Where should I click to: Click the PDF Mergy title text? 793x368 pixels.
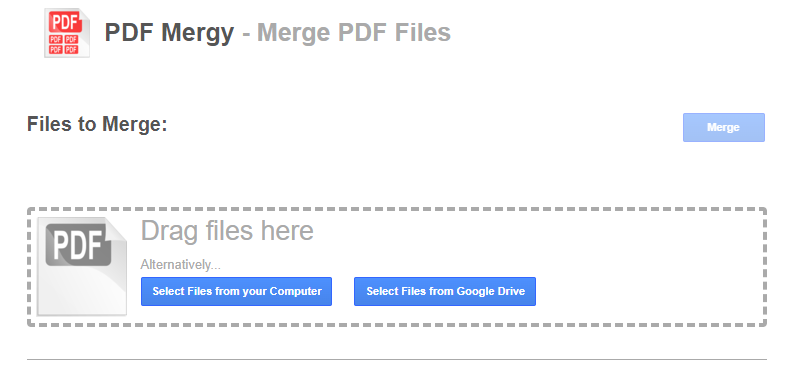169,33
